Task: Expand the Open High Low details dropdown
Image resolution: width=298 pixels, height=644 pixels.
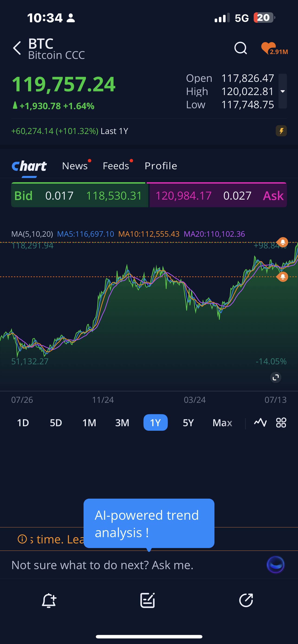Action: click(283, 91)
